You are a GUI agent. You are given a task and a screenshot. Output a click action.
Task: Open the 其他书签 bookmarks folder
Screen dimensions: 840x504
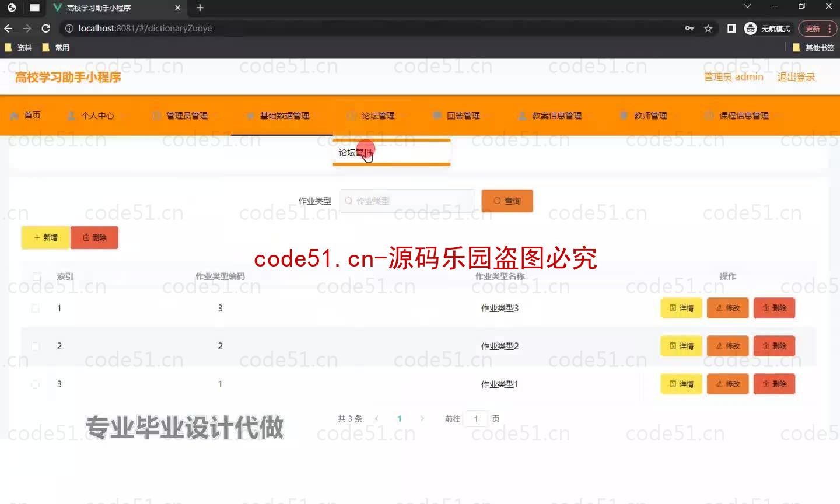point(813,48)
